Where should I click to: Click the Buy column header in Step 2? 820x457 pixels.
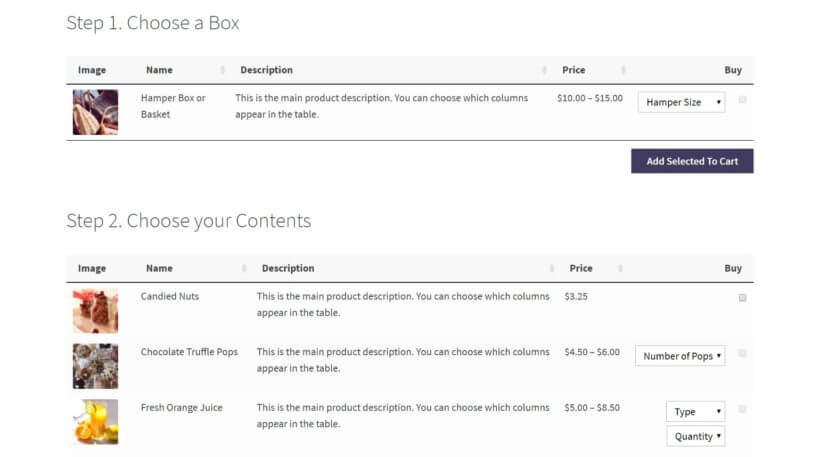point(733,268)
